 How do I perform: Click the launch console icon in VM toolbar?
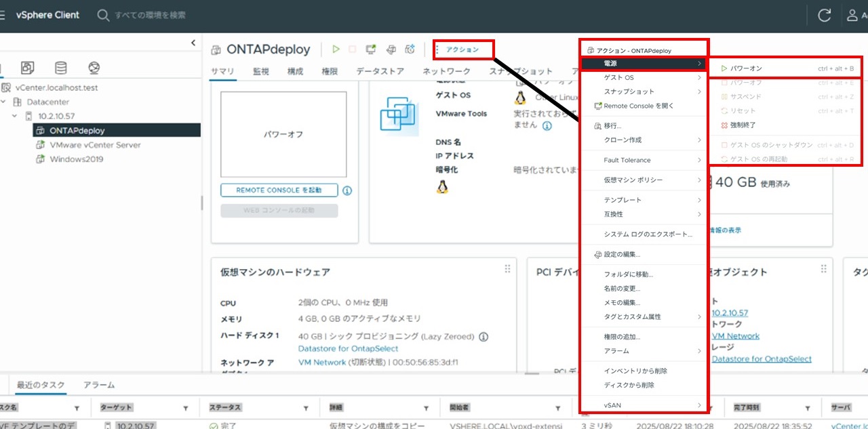371,49
